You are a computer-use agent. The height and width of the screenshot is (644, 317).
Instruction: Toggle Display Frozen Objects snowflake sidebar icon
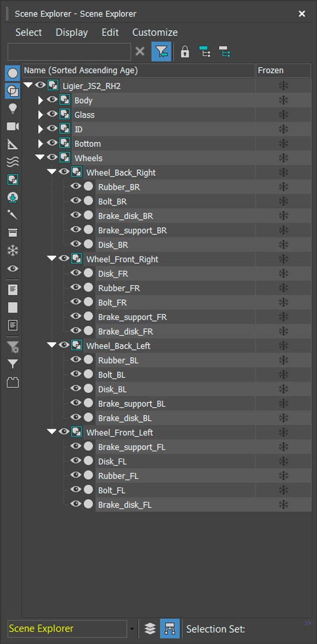13,250
